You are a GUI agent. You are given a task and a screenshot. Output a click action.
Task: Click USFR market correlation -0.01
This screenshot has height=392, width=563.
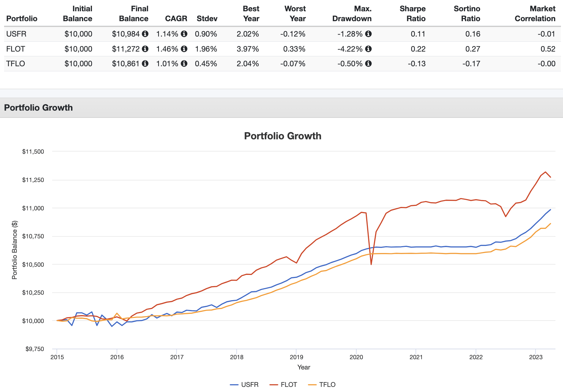coord(547,34)
